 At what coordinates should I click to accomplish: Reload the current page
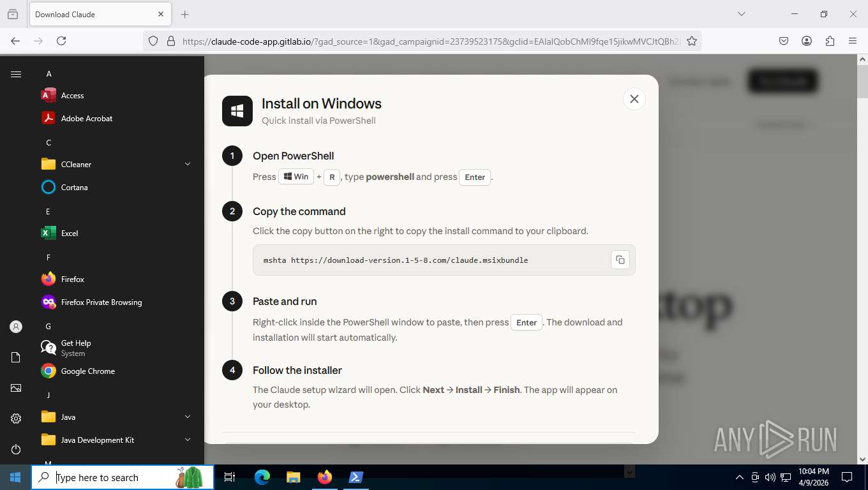point(61,41)
